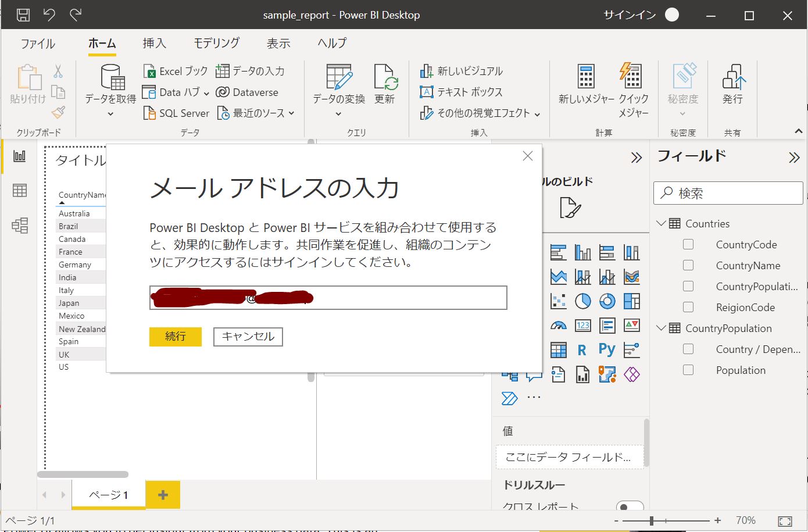Select the 表示 ribbon tab
This screenshot has height=532, width=808.
(278, 43)
